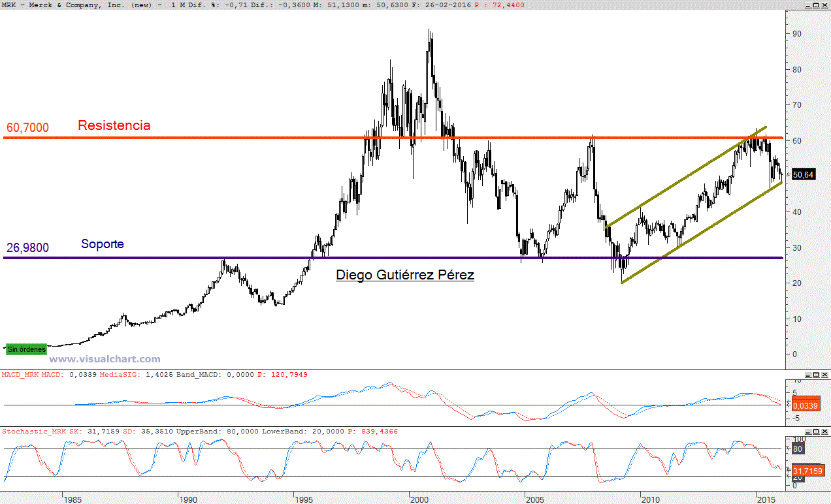
Task: Click the green 'Sin órdenes' label
Action: pyautogui.click(x=27, y=349)
